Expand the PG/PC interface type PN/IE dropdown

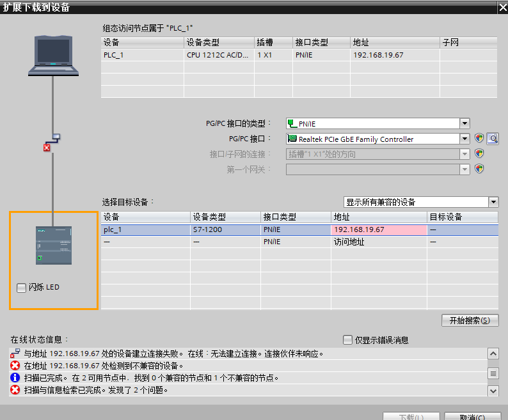[x=464, y=123]
